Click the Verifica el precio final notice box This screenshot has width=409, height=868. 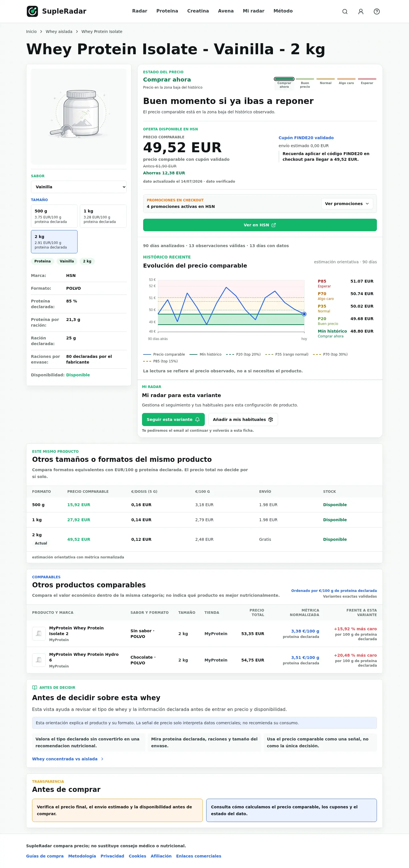coord(117,810)
